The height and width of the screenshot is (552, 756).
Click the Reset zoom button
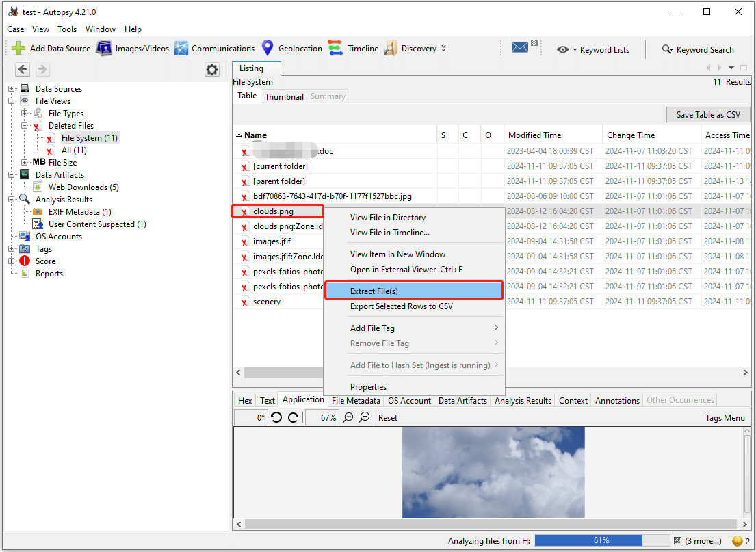click(388, 417)
